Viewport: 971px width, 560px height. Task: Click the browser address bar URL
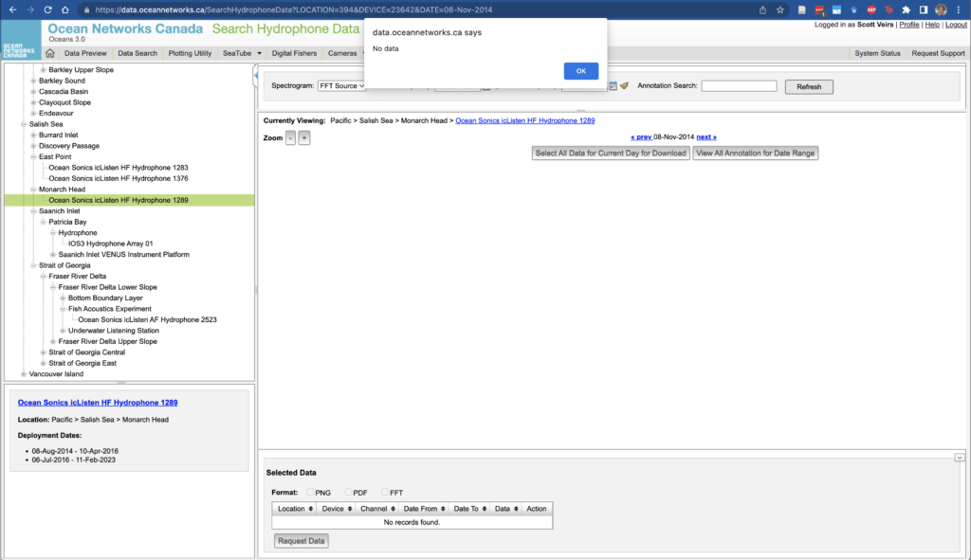(294, 9)
